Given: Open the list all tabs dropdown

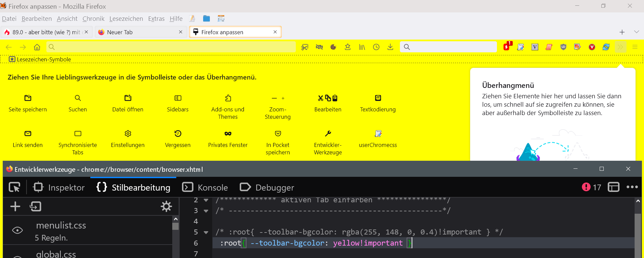Looking at the screenshot, I should click(636, 32).
